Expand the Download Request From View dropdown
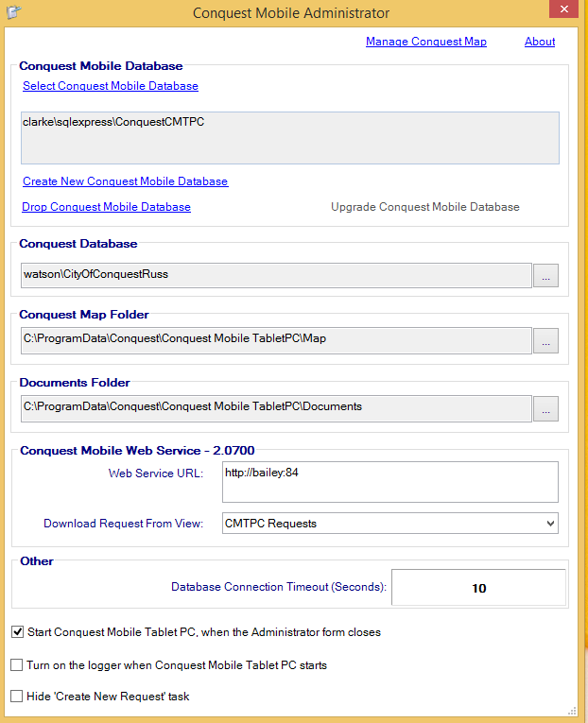 point(550,524)
